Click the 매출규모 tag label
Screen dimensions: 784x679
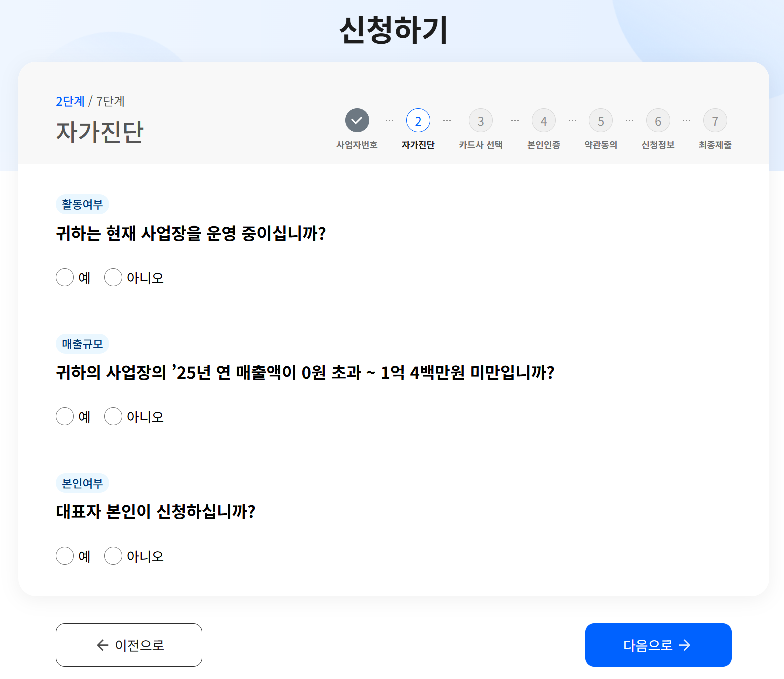(x=82, y=344)
